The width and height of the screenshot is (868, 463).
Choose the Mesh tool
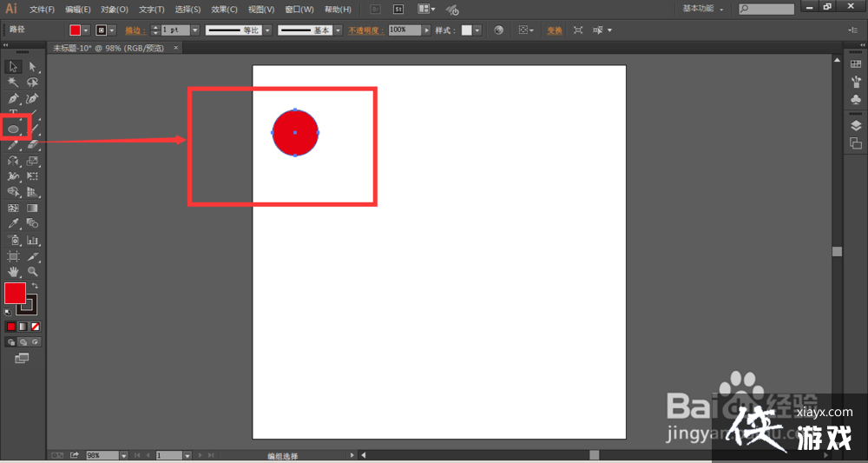click(13, 208)
